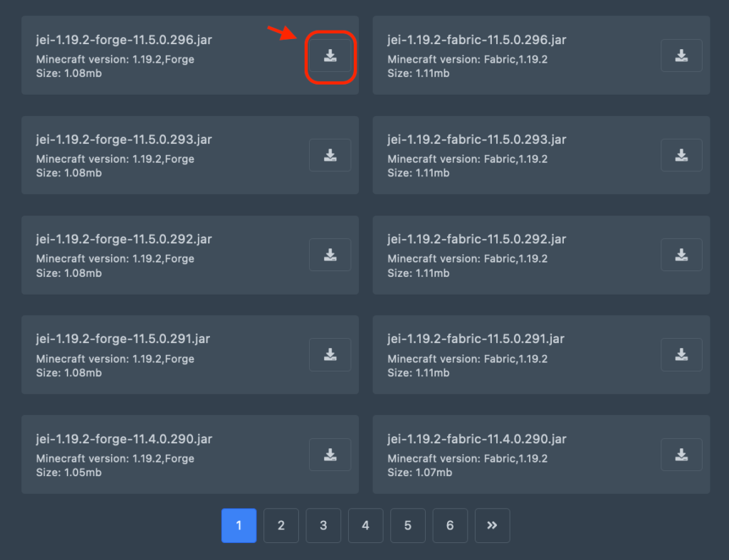Click the fabric 11.5.0.291 download icon
729x560 pixels.
681,355
